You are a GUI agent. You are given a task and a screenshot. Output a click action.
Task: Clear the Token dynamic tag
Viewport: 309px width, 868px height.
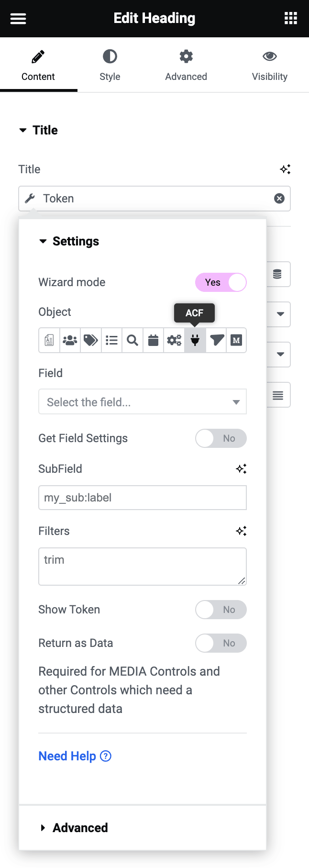(279, 199)
